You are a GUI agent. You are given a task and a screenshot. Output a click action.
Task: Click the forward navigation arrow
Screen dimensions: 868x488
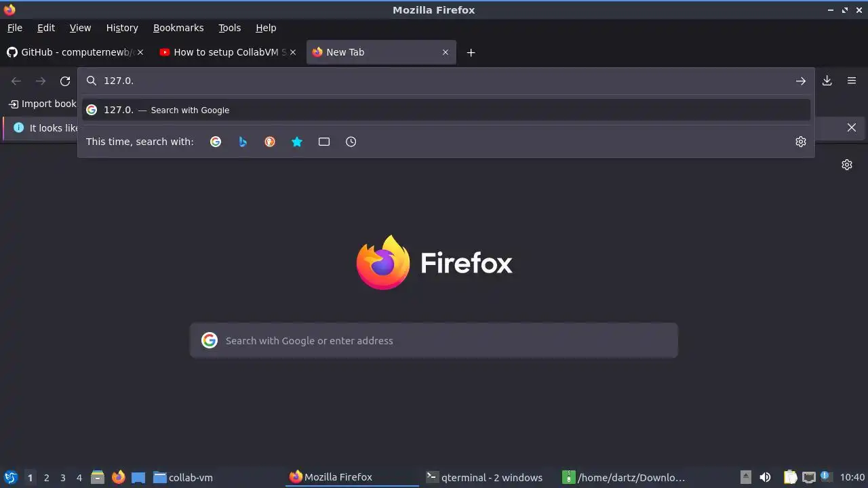41,81
